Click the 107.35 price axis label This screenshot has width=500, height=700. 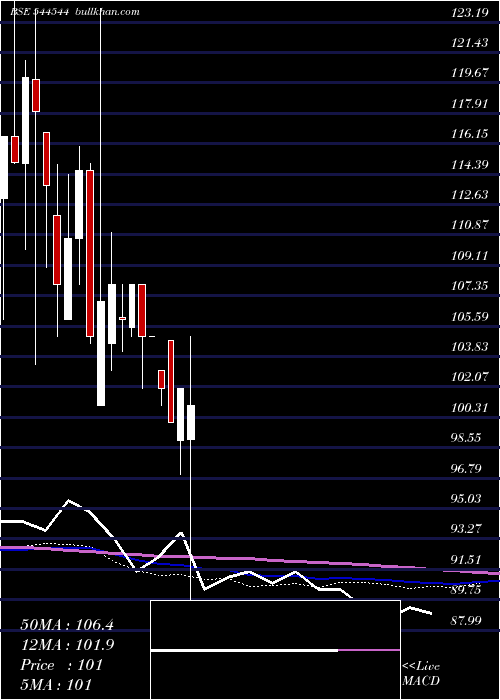tap(470, 286)
